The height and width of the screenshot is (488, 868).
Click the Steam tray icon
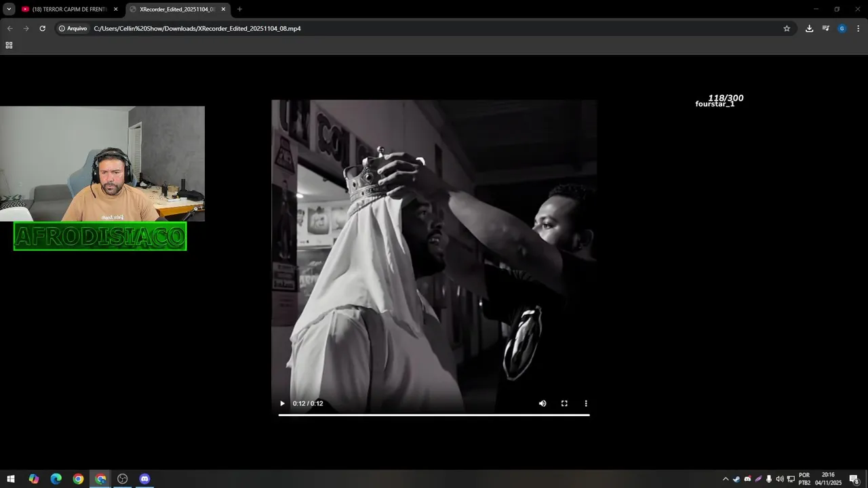tap(736, 479)
